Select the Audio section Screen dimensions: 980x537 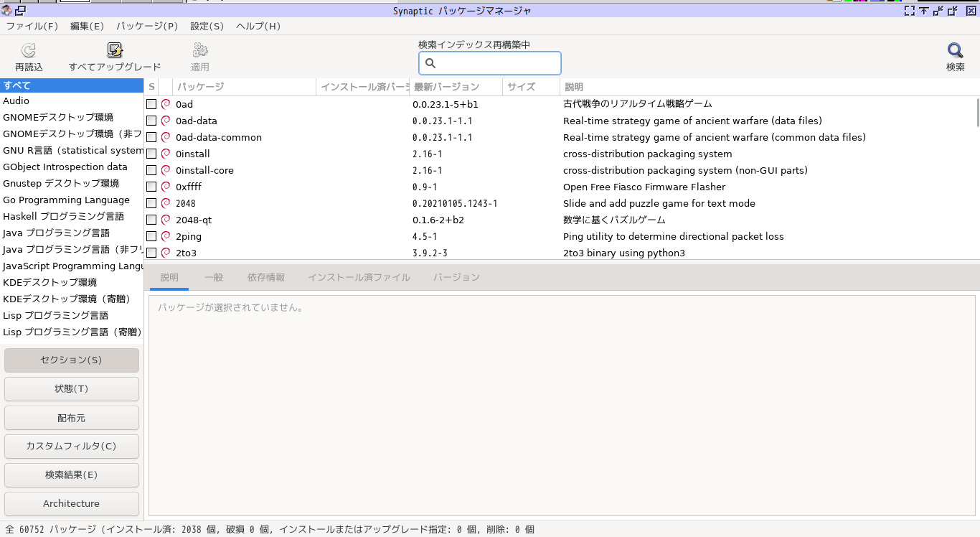72,101
